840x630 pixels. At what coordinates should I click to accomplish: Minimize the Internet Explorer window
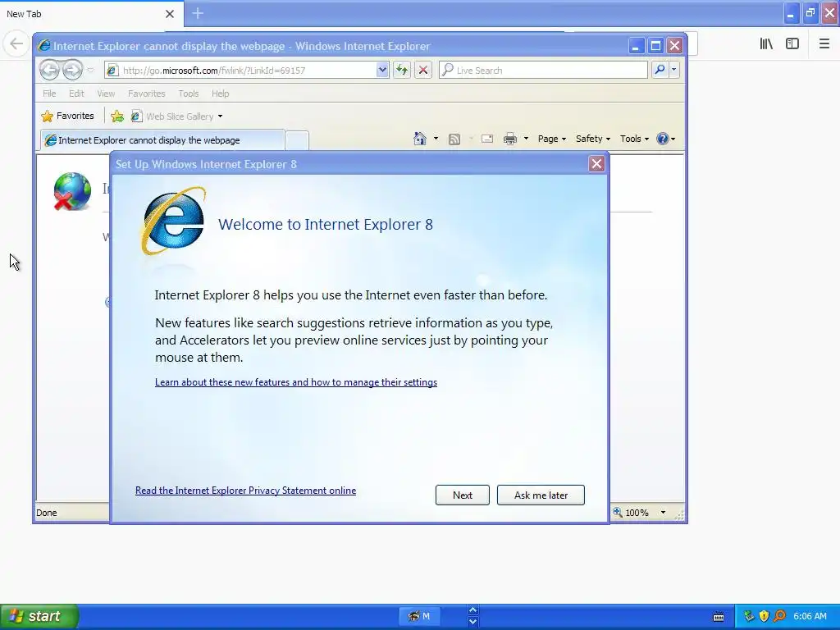(636, 46)
